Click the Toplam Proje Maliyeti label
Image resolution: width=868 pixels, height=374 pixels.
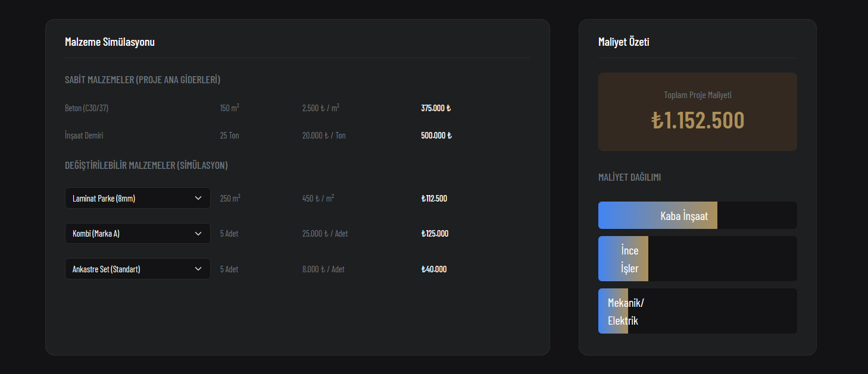697,95
